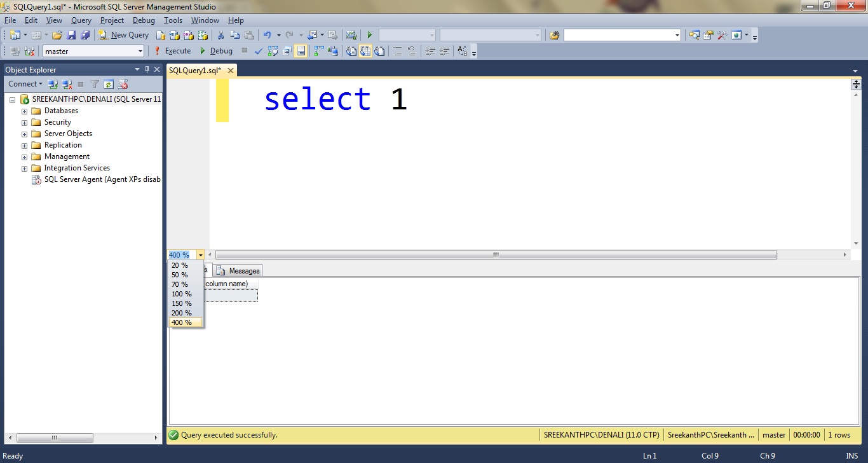Click the Disconnect icon in Object Explorer
This screenshot has height=463, width=868.
[67, 84]
